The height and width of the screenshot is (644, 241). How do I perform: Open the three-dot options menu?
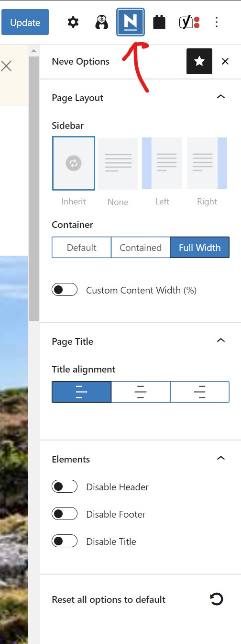click(217, 22)
